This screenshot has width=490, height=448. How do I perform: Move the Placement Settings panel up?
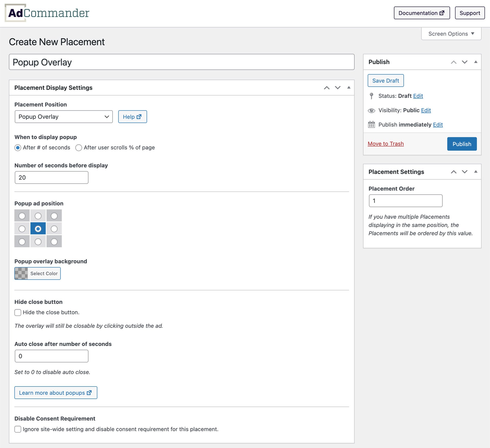point(454,172)
